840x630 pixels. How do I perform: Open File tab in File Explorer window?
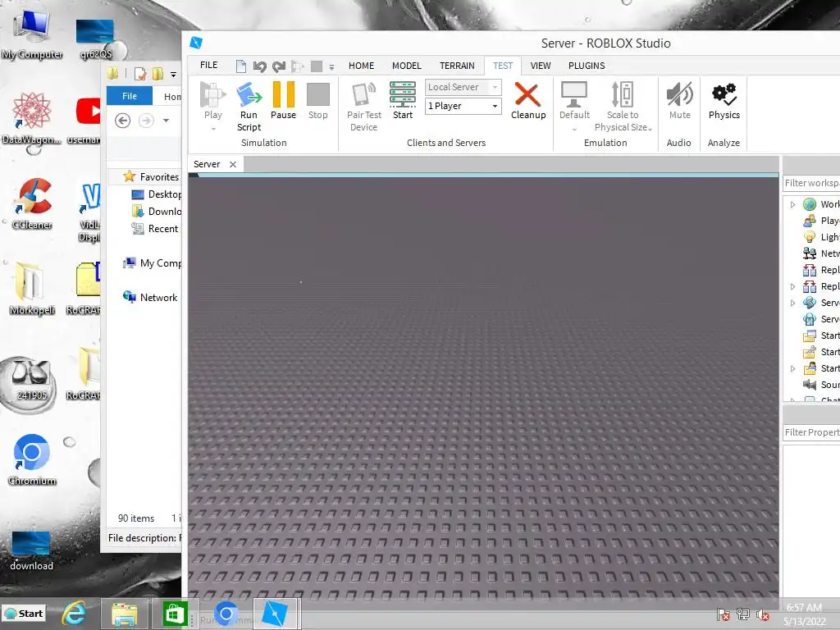pyautogui.click(x=130, y=96)
